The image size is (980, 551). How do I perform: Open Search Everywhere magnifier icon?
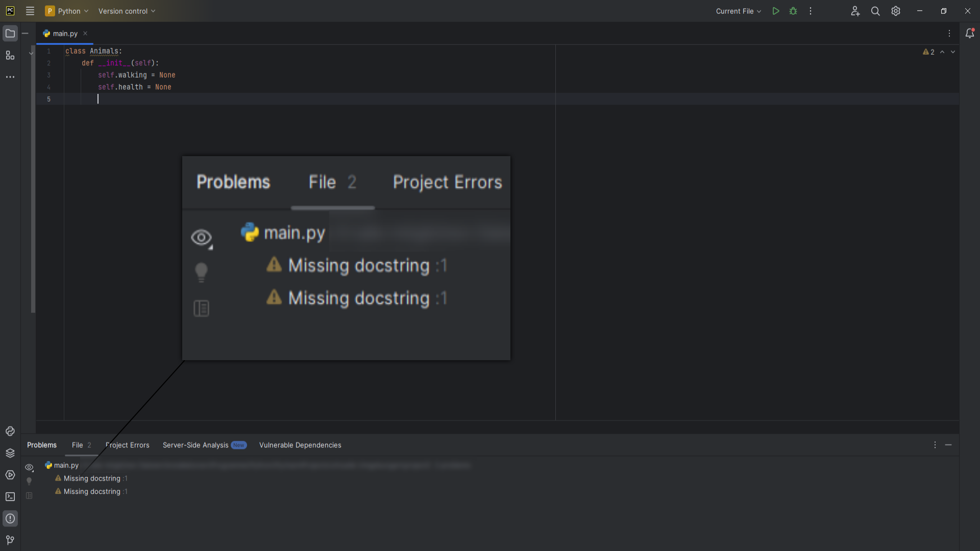(x=875, y=11)
